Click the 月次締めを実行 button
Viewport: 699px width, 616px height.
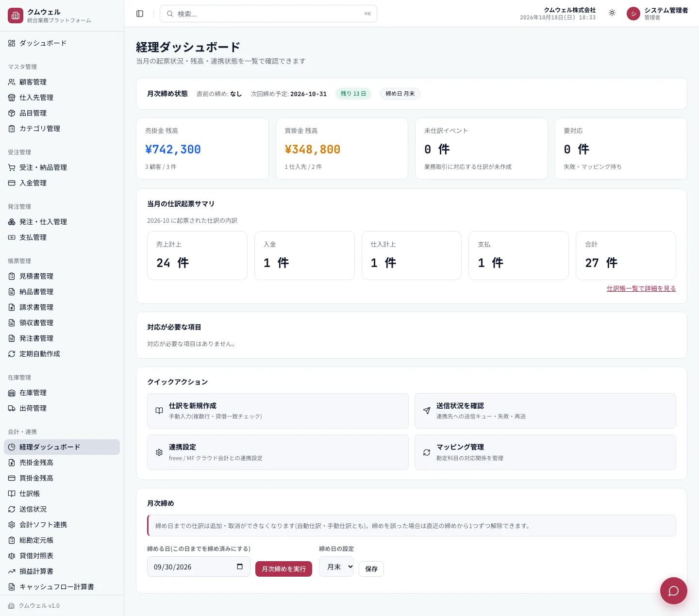point(283,569)
